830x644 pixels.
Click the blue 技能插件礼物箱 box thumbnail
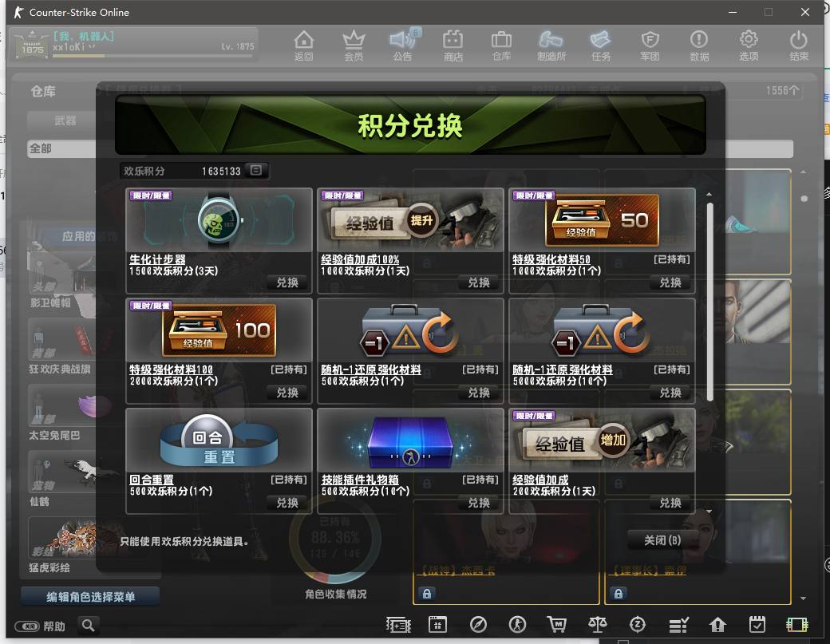[411, 441]
